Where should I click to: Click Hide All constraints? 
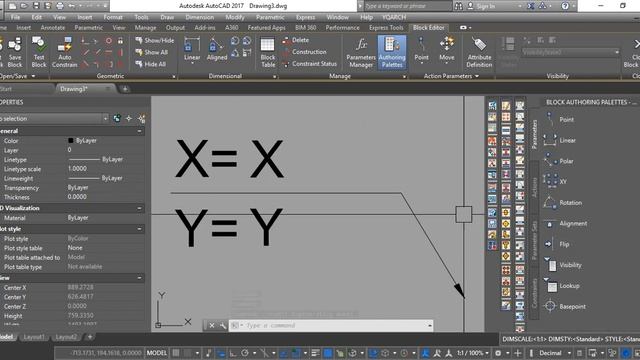click(x=151, y=64)
